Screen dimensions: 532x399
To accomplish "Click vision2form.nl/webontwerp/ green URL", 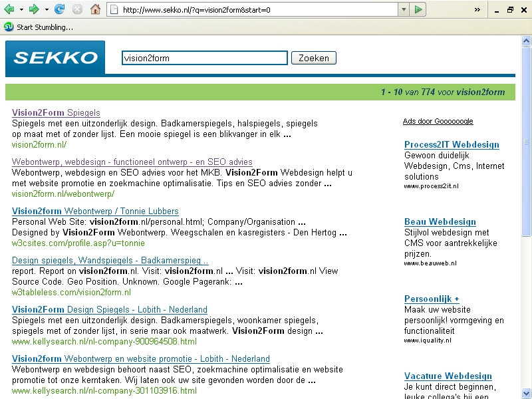I will (x=63, y=194).
